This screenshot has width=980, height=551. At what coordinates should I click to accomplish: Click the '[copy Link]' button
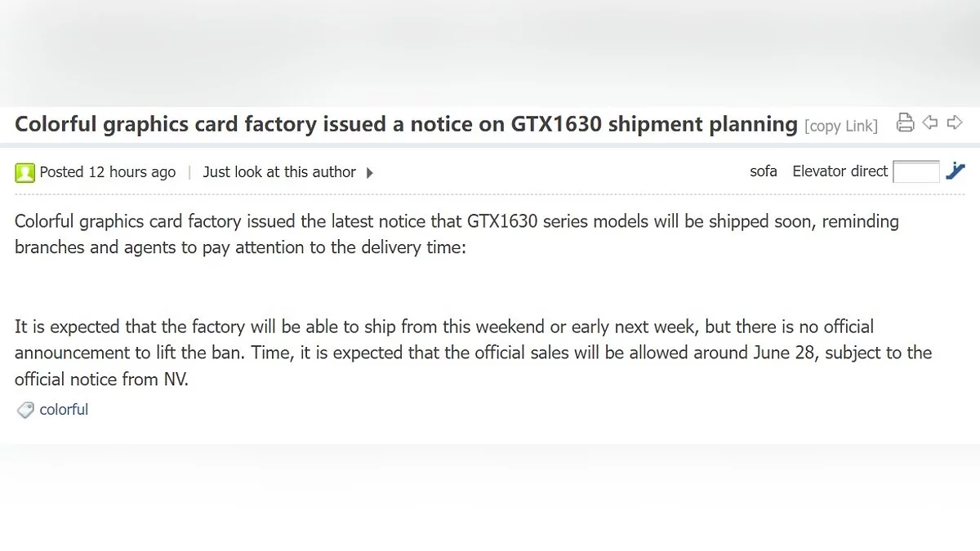coord(841,126)
